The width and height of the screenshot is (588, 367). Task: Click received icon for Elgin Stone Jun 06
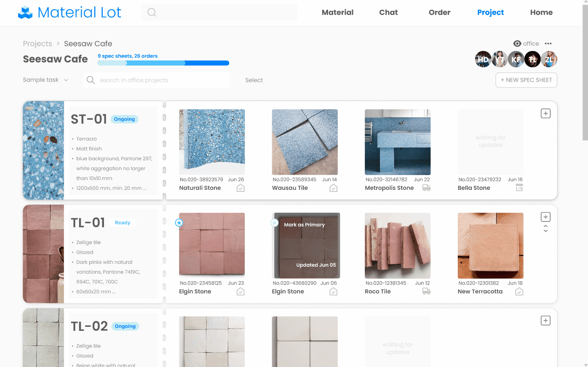coord(334,292)
